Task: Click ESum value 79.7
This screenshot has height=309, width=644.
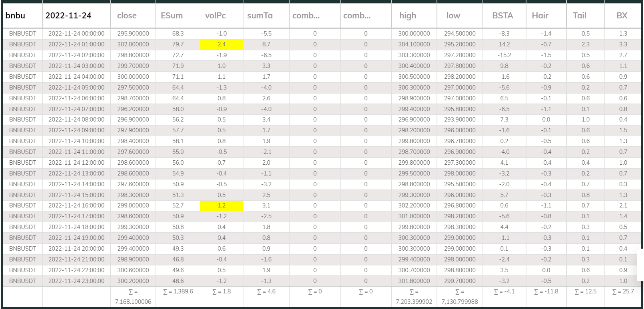Action: coord(178,44)
